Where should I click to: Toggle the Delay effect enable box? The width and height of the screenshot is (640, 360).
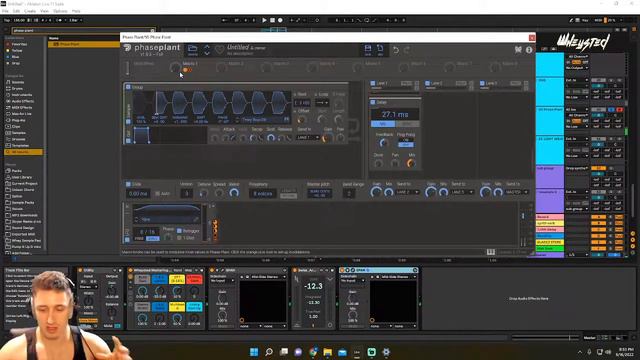[x=373, y=102]
